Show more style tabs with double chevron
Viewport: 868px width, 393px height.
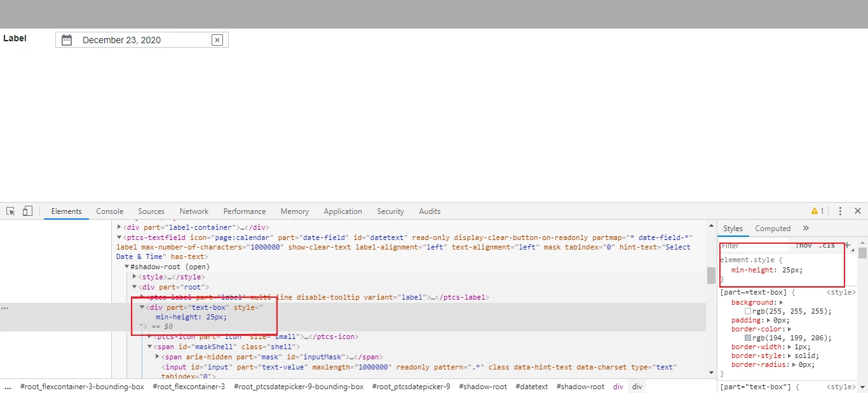pos(806,229)
